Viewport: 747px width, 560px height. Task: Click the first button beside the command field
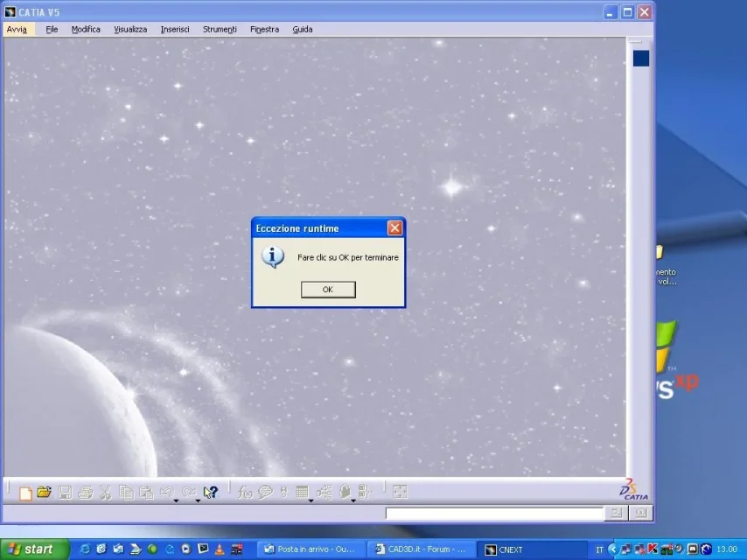coord(616,513)
